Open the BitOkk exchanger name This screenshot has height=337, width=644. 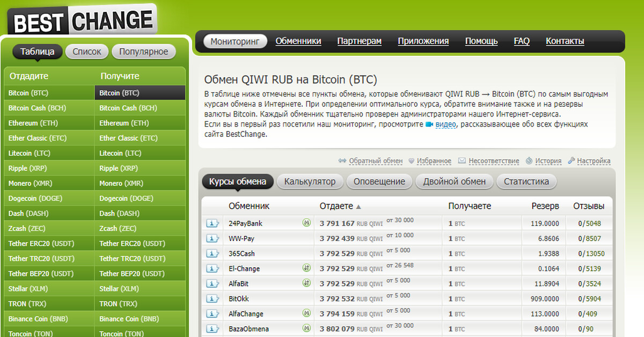pyautogui.click(x=239, y=298)
